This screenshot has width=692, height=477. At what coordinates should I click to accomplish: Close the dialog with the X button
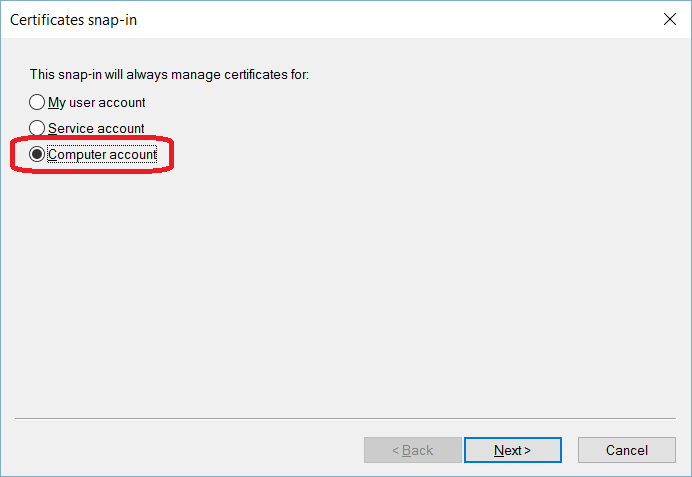pyautogui.click(x=668, y=19)
